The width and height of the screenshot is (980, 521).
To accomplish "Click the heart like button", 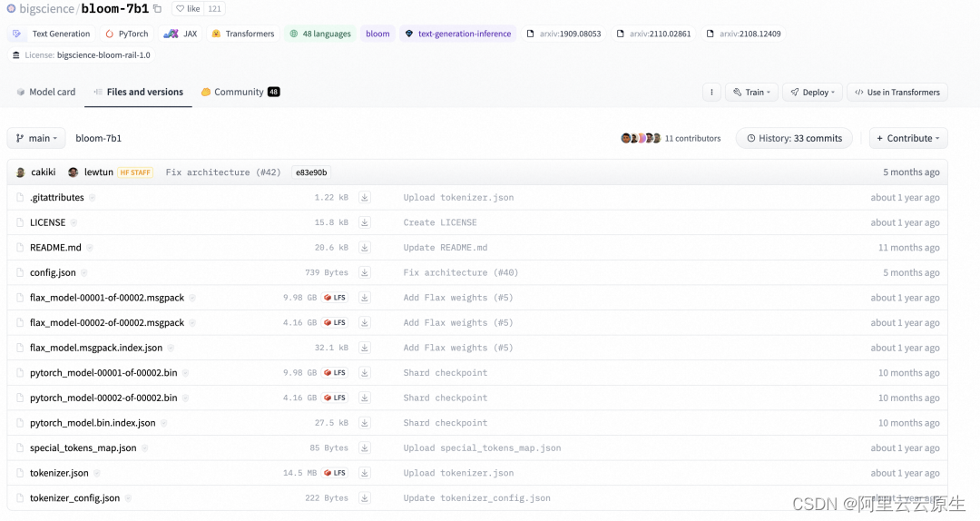I will coord(188,9).
